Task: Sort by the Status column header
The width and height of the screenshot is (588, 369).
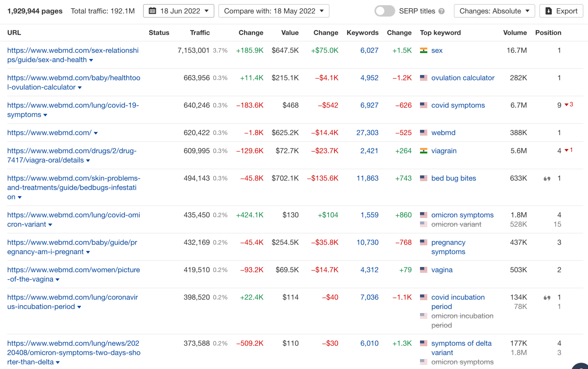Action: (x=159, y=33)
